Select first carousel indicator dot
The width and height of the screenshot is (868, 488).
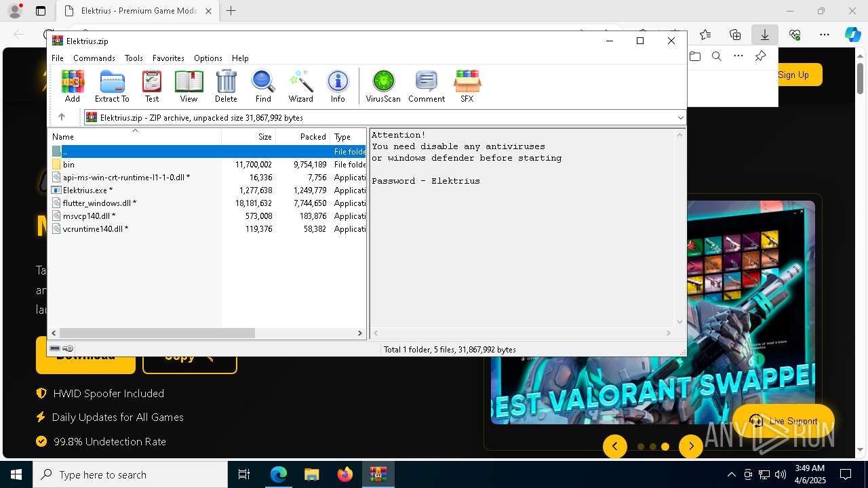pos(641,447)
